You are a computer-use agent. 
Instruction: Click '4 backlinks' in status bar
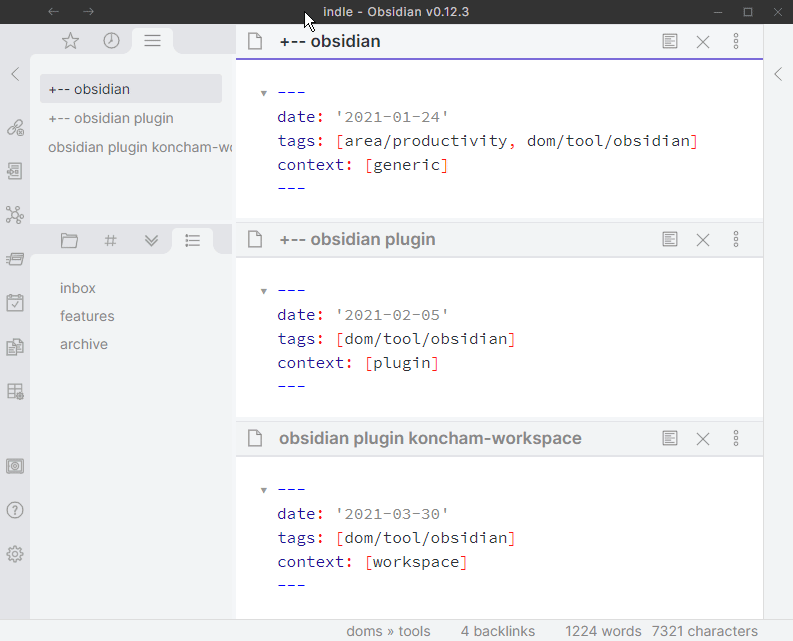coord(498,631)
